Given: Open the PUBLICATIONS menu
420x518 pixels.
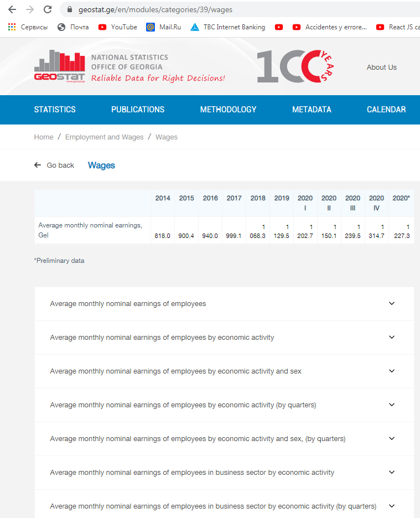Looking at the screenshot, I should (x=138, y=110).
